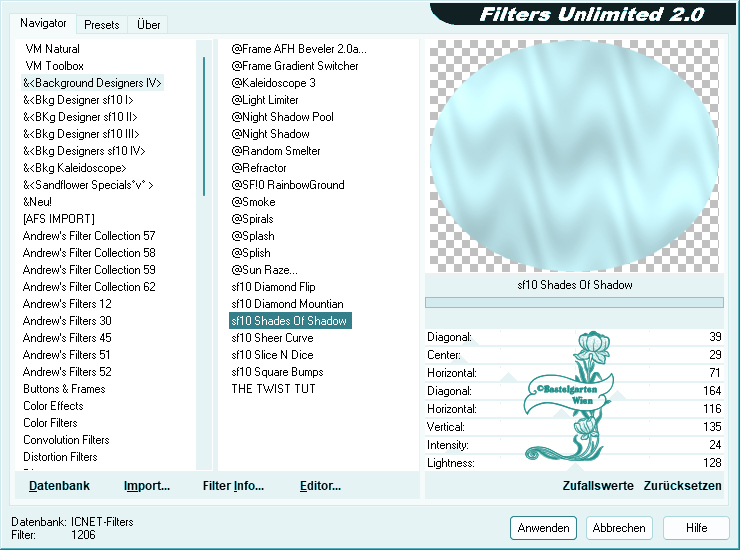The image size is (740, 550).
Task: Click the filter category list scrollbar
Action: pyautogui.click(x=204, y=126)
